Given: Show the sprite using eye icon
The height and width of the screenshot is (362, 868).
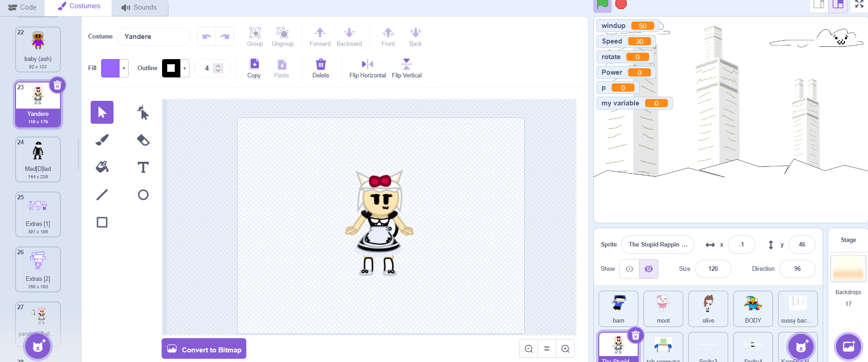Looking at the screenshot, I should 629,269.
